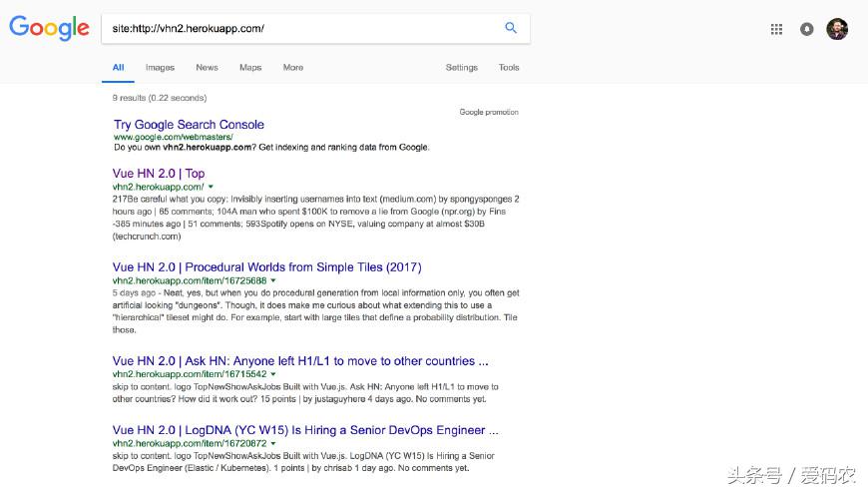Open Try Google Search Console link
The height and width of the screenshot is (492, 868).
click(x=189, y=125)
